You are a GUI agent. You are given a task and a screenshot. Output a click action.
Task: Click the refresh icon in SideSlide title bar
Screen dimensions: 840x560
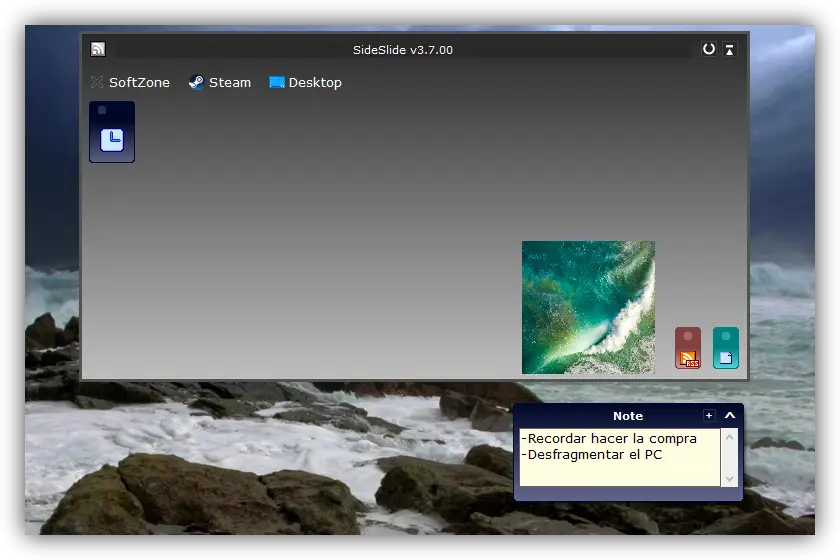point(708,49)
